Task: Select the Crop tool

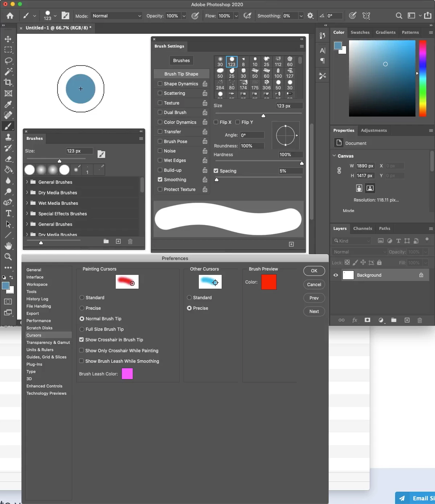Action: click(8, 82)
